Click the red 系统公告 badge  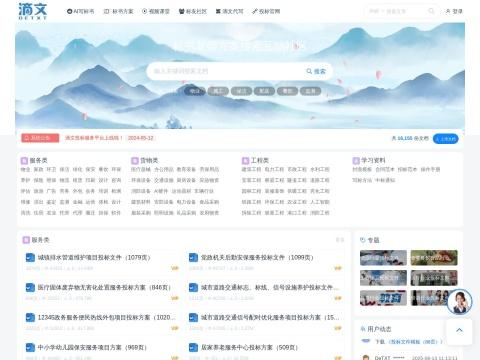point(40,138)
